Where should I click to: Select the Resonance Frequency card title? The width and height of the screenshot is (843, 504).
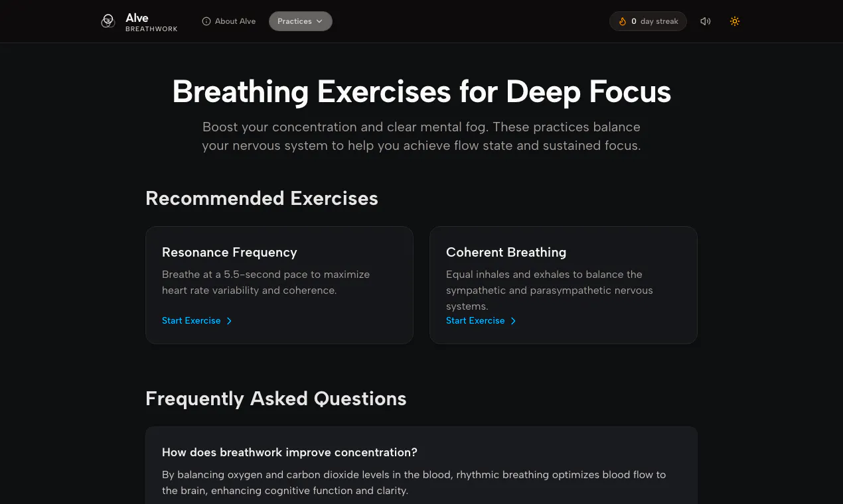(x=230, y=252)
